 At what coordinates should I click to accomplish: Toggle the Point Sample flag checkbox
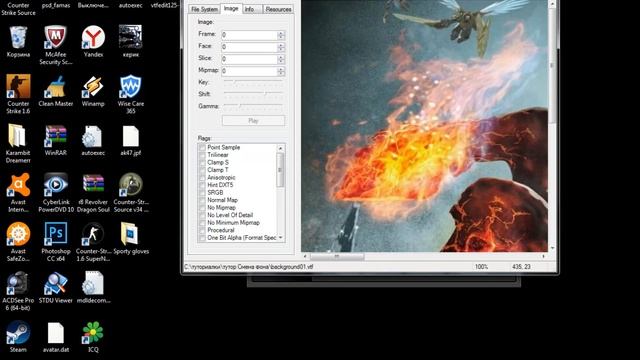click(x=202, y=147)
